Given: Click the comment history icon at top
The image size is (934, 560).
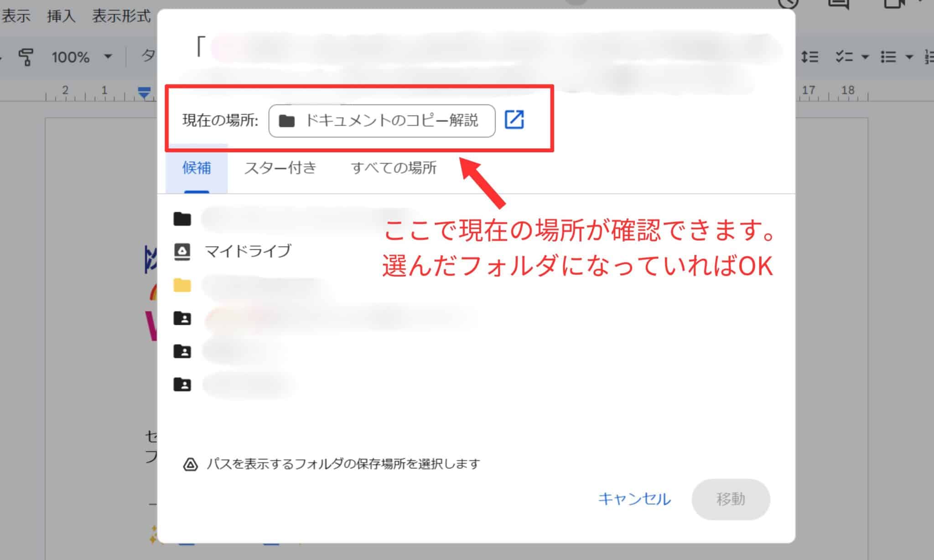Looking at the screenshot, I should pyautogui.click(x=789, y=4).
